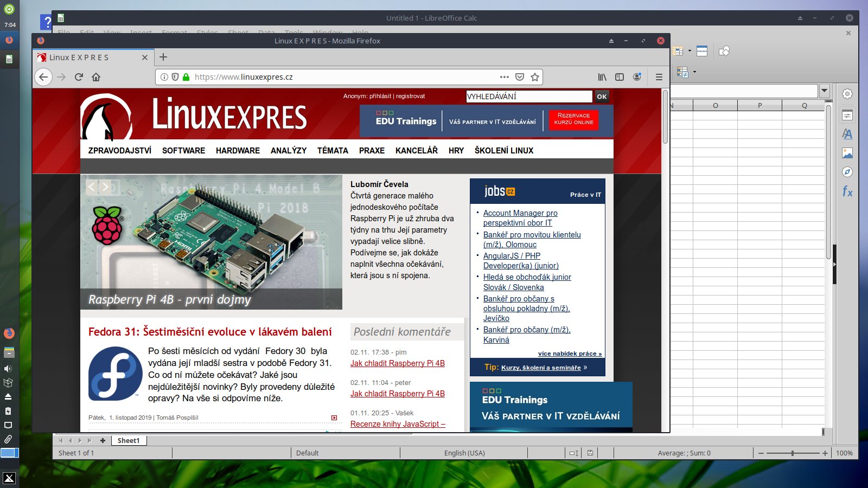Image resolution: width=868 pixels, height=488 pixels.
Task: Go back with Firefox back arrow
Action: point(43,77)
